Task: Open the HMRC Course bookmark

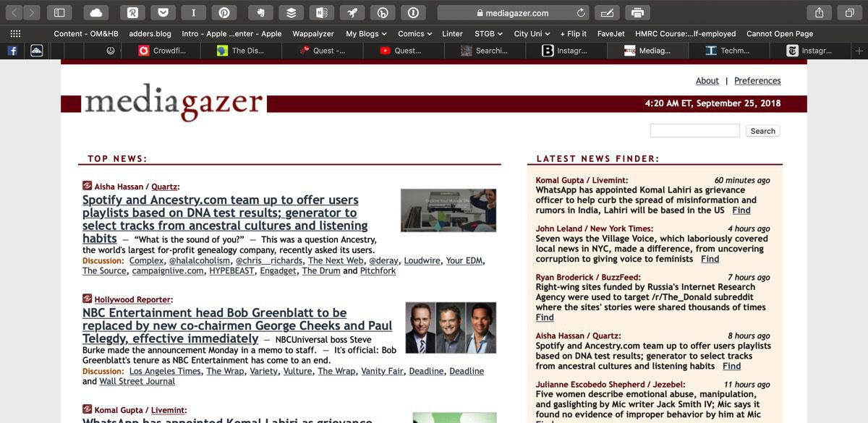Action: click(x=686, y=33)
